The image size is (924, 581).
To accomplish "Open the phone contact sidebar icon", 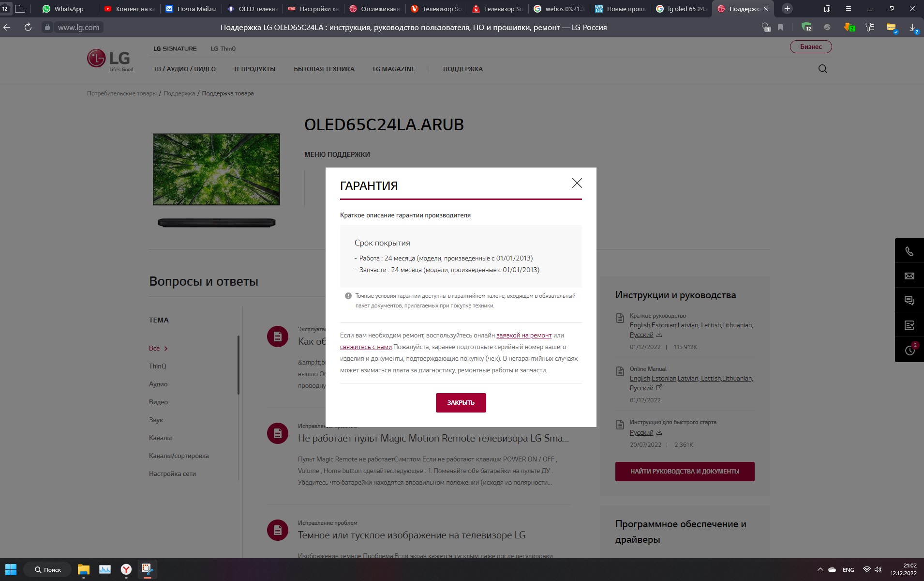I will pos(909,251).
